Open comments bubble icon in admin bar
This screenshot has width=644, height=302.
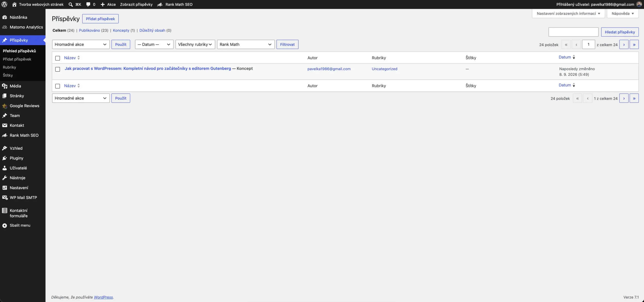[88, 4]
